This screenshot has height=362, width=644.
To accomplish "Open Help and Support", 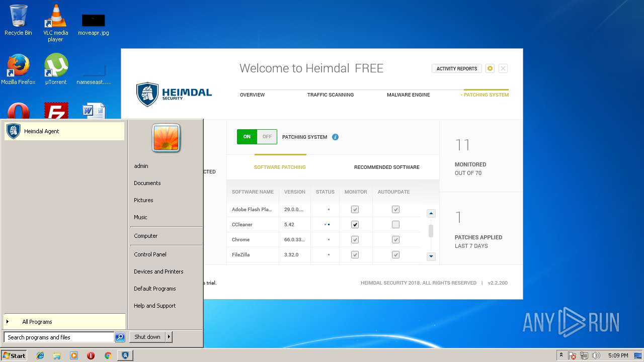I will (x=155, y=306).
